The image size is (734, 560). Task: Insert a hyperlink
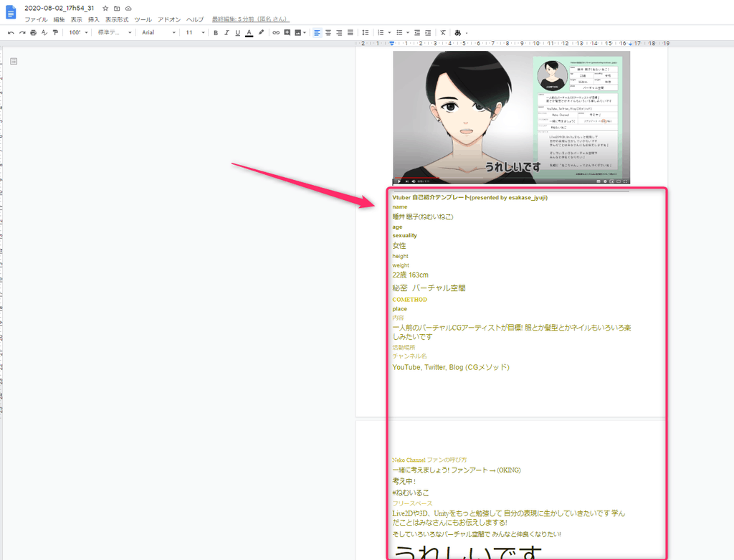pyautogui.click(x=276, y=33)
